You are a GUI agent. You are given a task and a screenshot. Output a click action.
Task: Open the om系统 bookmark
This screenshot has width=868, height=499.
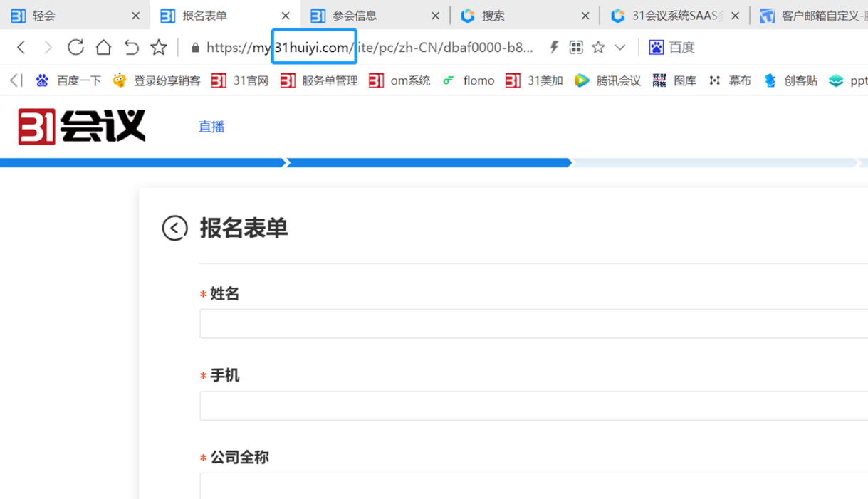pos(399,80)
